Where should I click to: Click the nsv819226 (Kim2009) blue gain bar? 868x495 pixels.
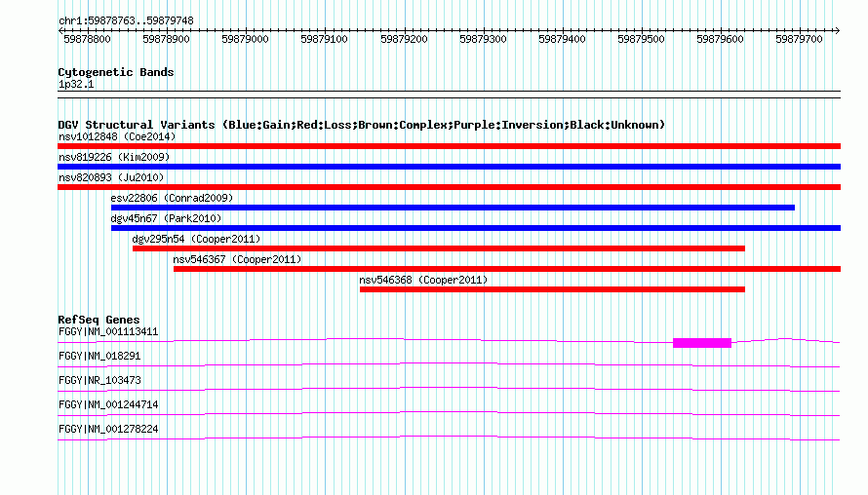click(x=449, y=167)
